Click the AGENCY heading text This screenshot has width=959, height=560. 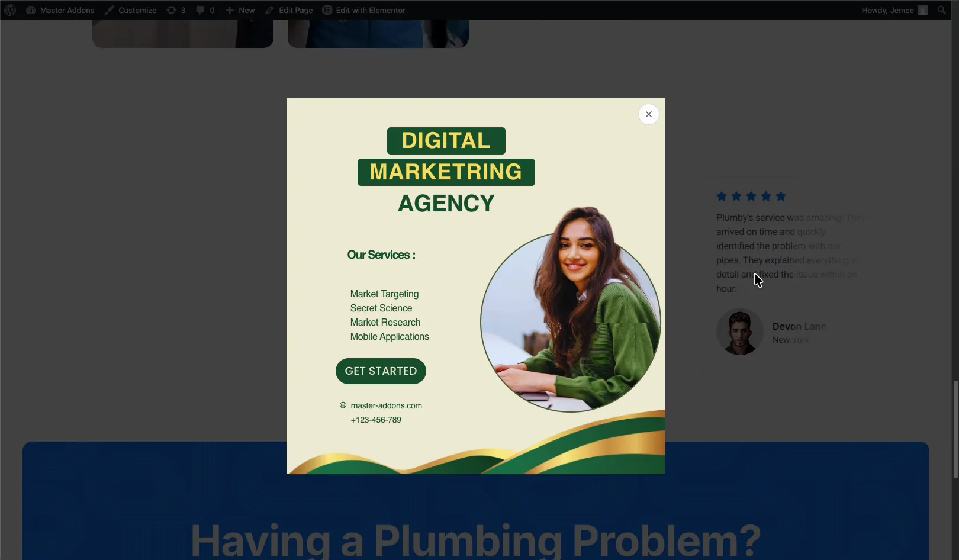click(446, 204)
